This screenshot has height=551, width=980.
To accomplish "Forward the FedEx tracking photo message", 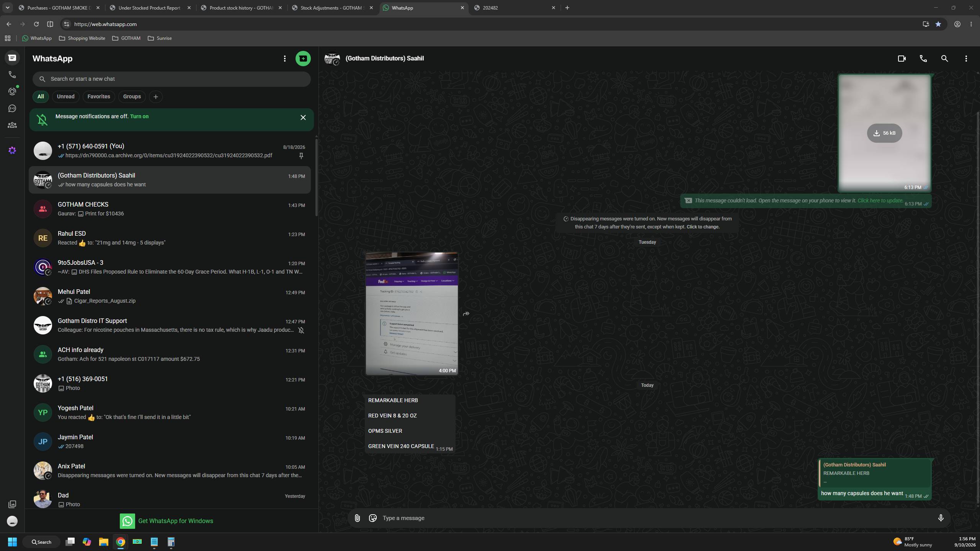I will pyautogui.click(x=466, y=314).
